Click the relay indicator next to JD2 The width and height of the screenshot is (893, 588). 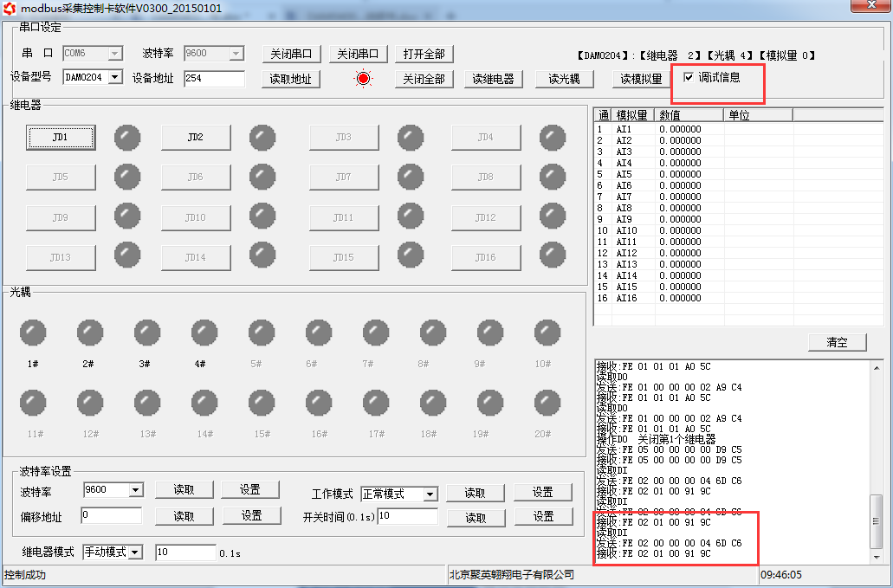point(262,137)
